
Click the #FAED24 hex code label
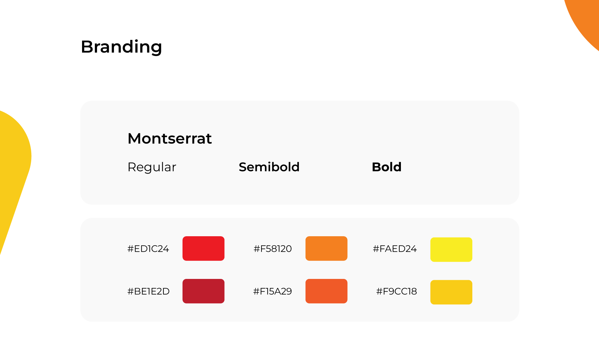tap(395, 249)
